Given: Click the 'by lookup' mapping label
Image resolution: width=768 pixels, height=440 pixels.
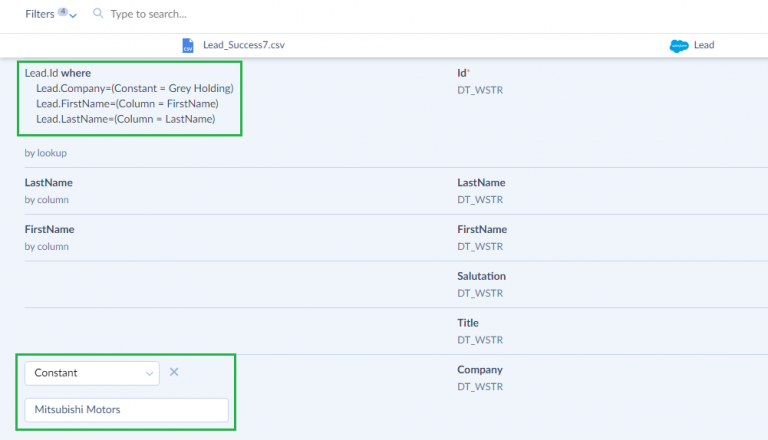Looking at the screenshot, I should click(x=46, y=153).
